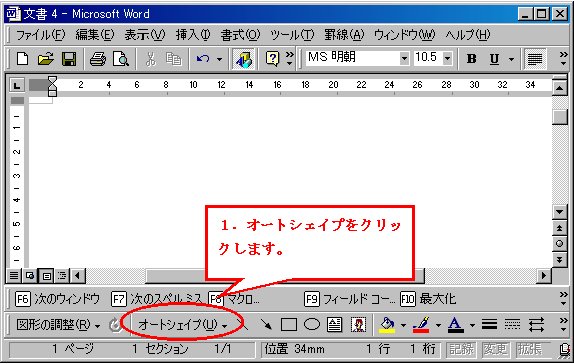
Task: Open the 10.5 font size dropdown
Action: pos(447,58)
